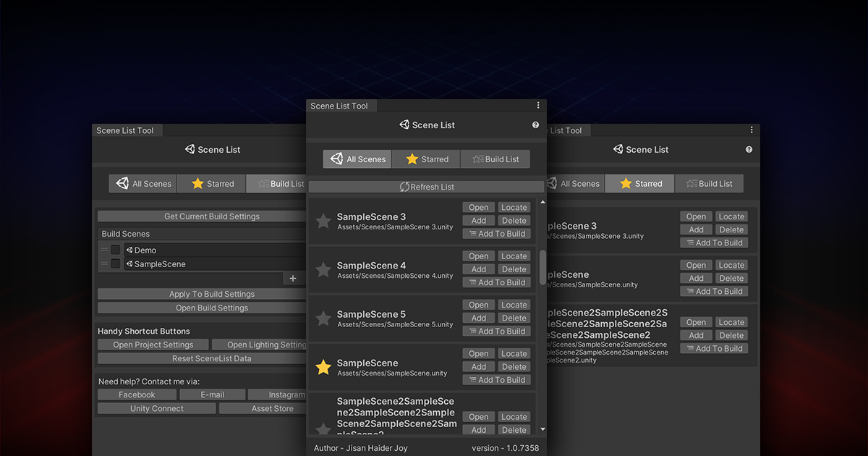Enable the Demo checkbox in Build Scenes
Viewport: 868px width, 456px height.
coord(116,250)
